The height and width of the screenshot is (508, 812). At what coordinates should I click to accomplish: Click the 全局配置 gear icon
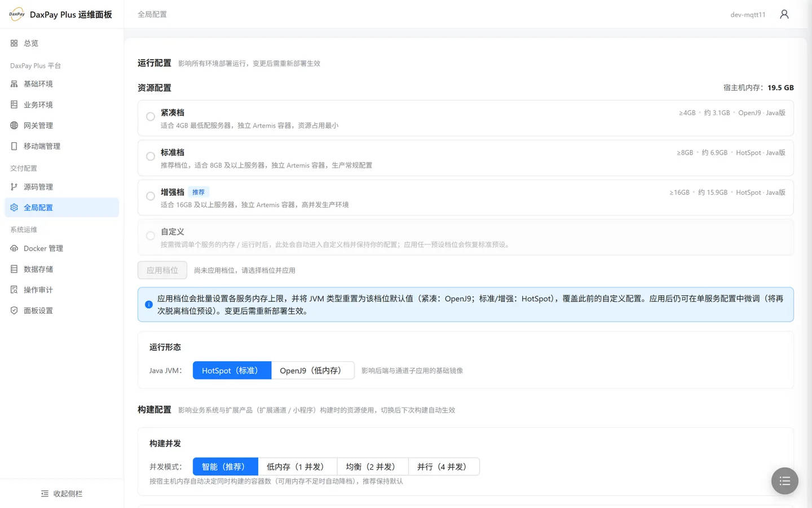click(14, 207)
